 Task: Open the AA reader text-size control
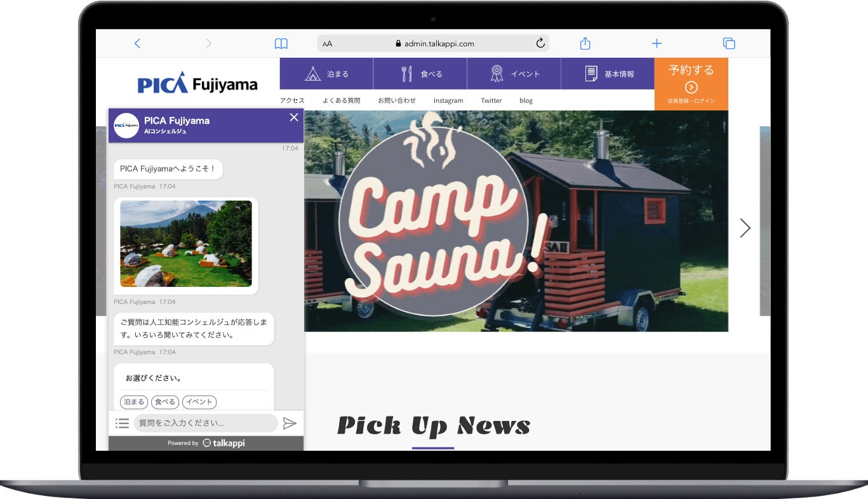(328, 44)
